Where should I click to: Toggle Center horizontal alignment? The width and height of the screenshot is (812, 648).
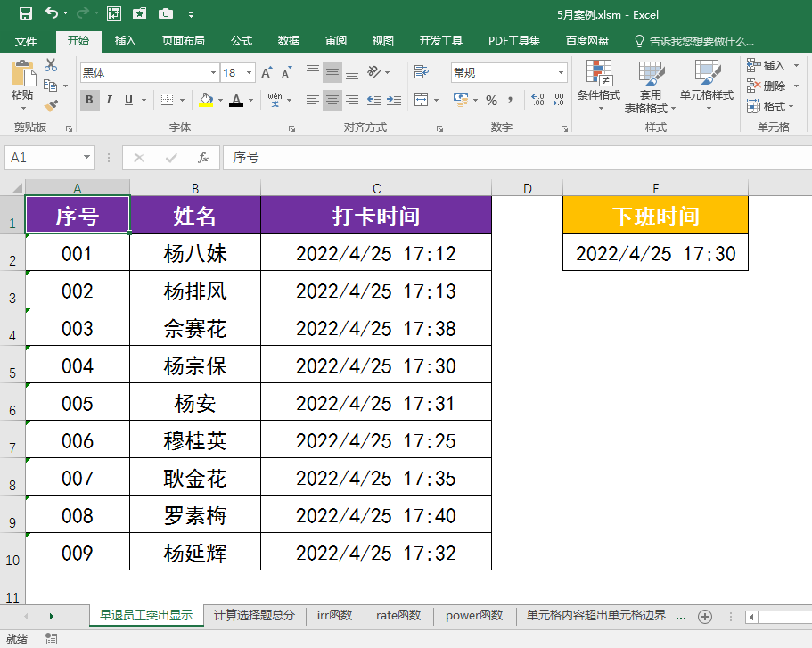[x=332, y=100]
